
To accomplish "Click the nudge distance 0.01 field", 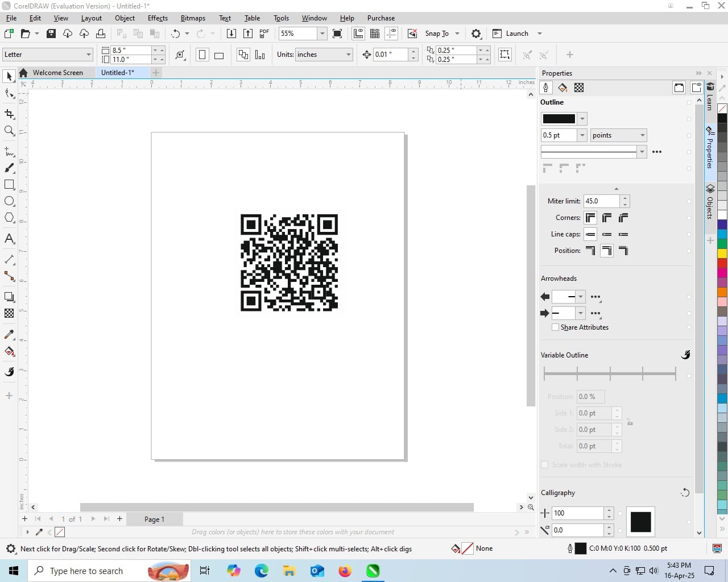I will click(x=390, y=55).
